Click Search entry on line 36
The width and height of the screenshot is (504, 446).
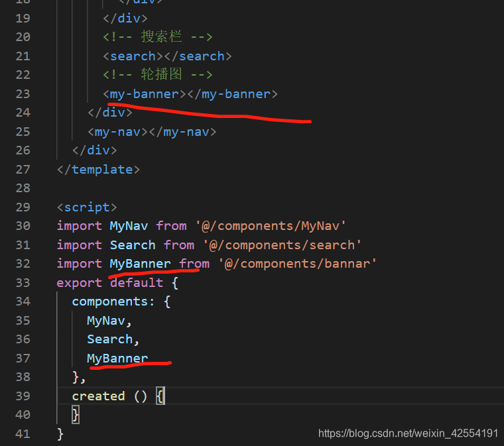(110, 339)
